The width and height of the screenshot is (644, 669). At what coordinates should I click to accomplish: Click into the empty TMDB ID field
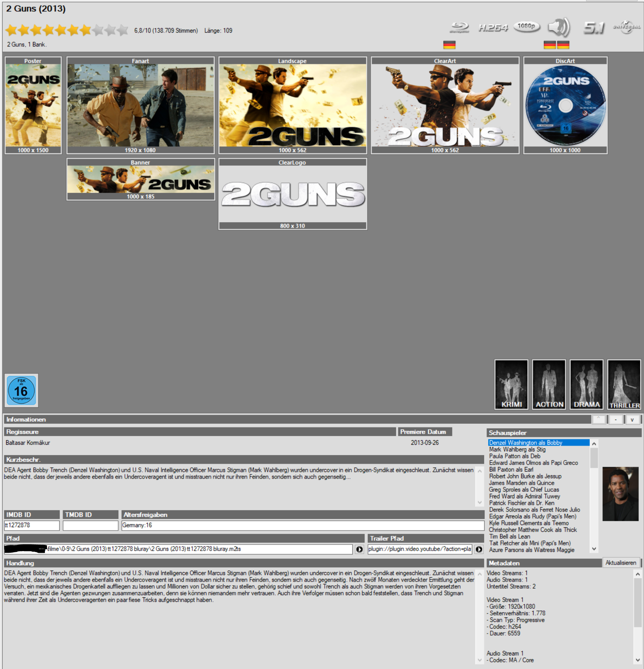91,525
